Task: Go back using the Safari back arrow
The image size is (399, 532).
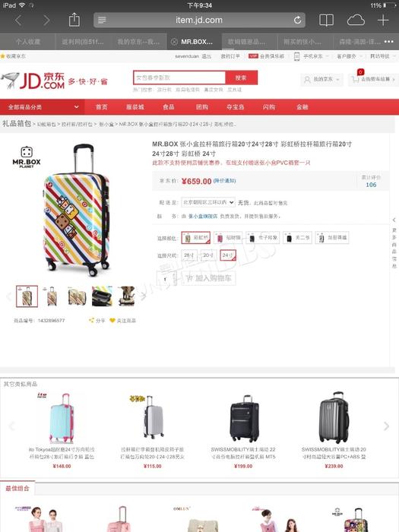Action: coord(18,21)
